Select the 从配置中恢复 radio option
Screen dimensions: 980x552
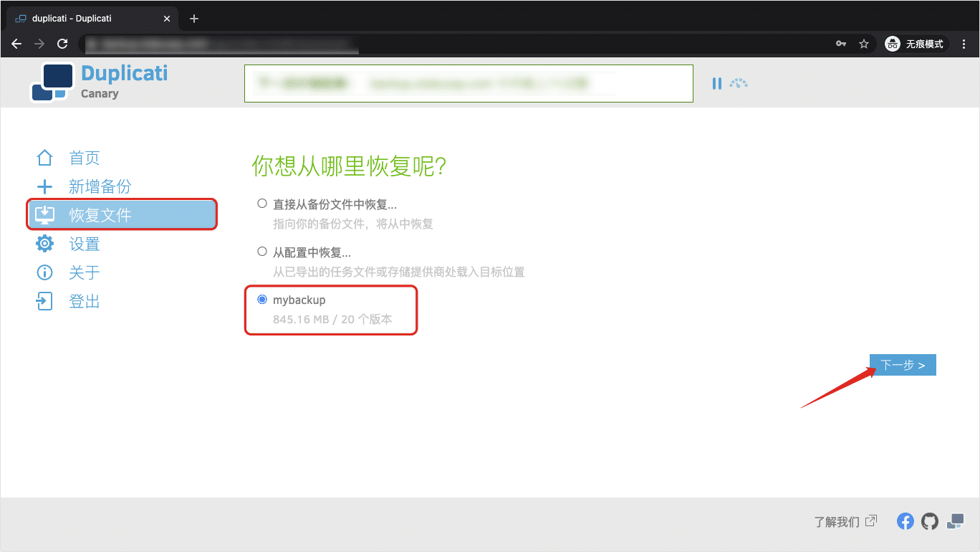pyautogui.click(x=262, y=252)
